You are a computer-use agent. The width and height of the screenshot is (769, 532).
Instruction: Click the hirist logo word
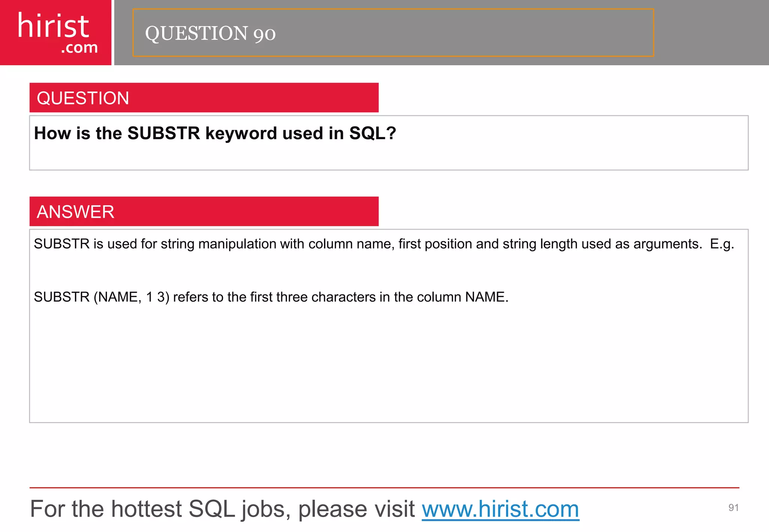click(x=53, y=26)
